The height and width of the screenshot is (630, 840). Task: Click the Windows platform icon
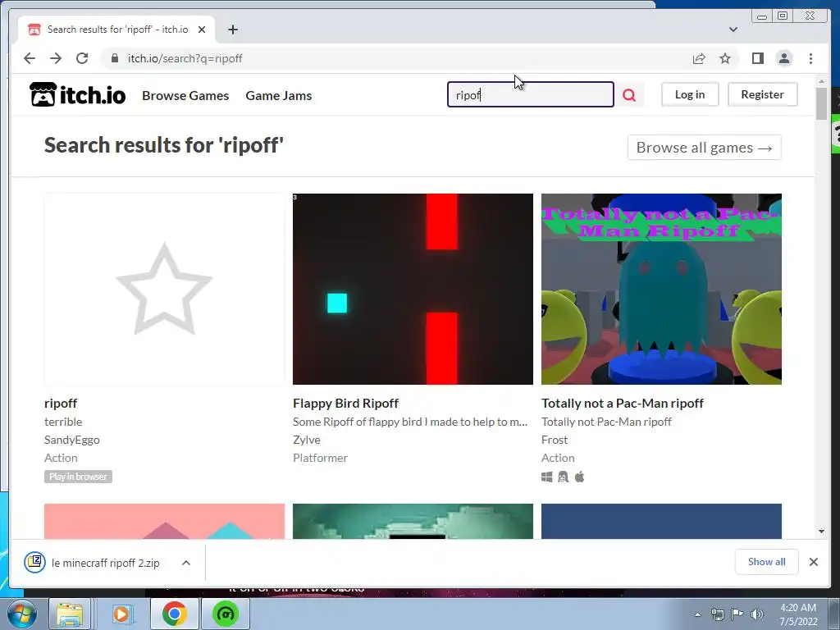tap(546, 477)
